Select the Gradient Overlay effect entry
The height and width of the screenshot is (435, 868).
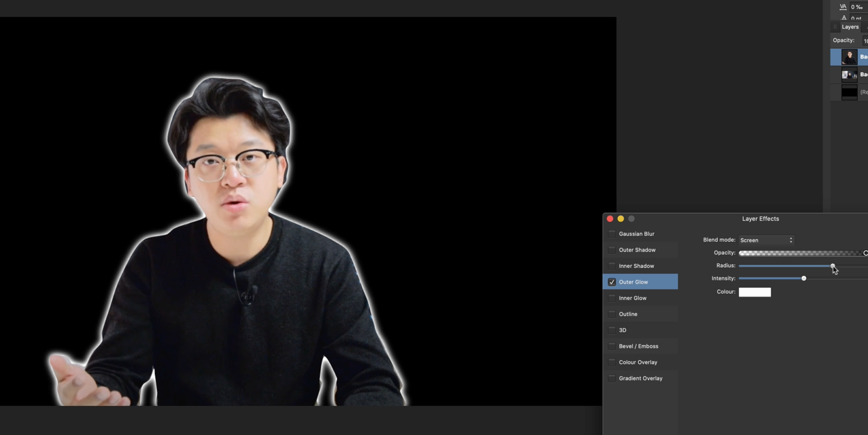pos(640,378)
